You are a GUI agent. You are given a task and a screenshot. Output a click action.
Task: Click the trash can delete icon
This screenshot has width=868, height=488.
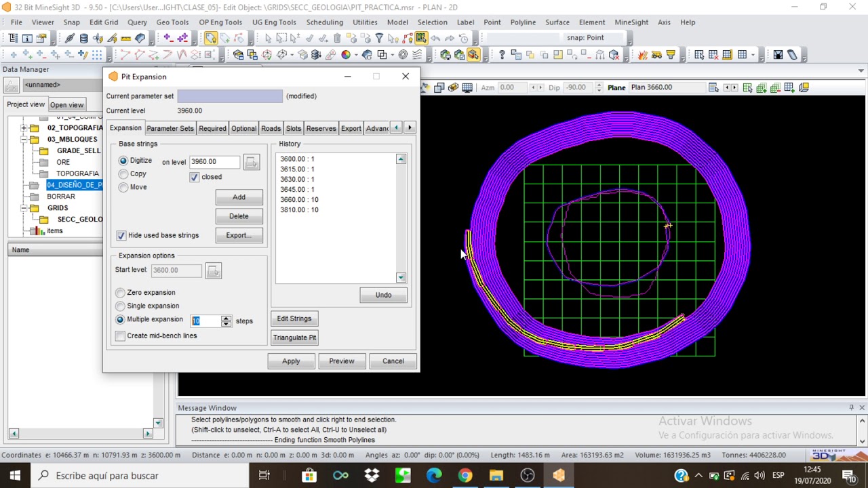point(337,38)
